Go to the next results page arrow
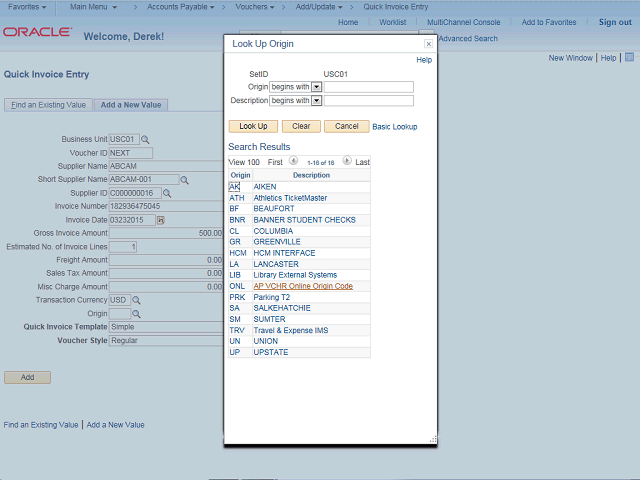Image resolution: width=640 pixels, height=480 pixels. coord(347,161)
